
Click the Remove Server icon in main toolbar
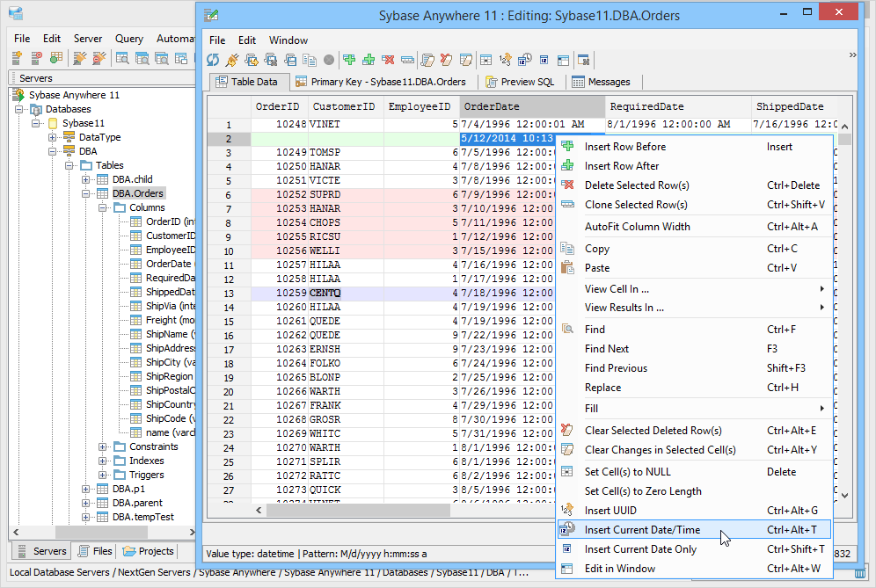[x=37, y=57]
